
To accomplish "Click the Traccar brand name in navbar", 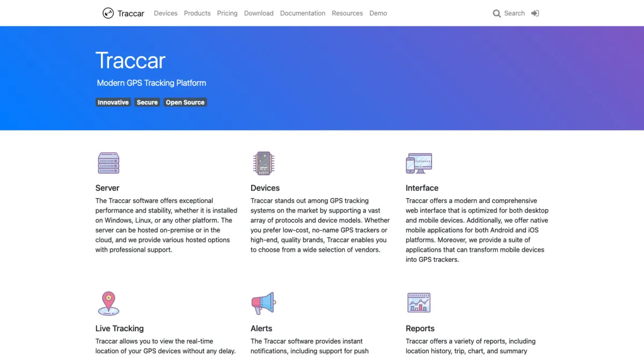I will click(x=131, y=13).
